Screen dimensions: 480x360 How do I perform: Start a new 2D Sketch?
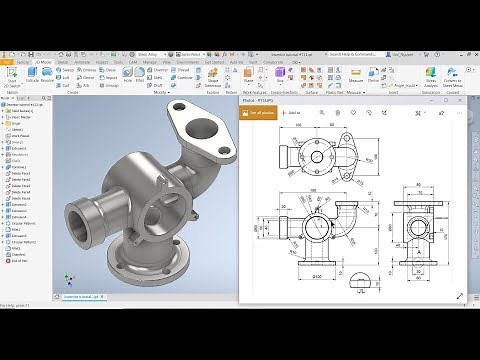[x=12, y=77]
